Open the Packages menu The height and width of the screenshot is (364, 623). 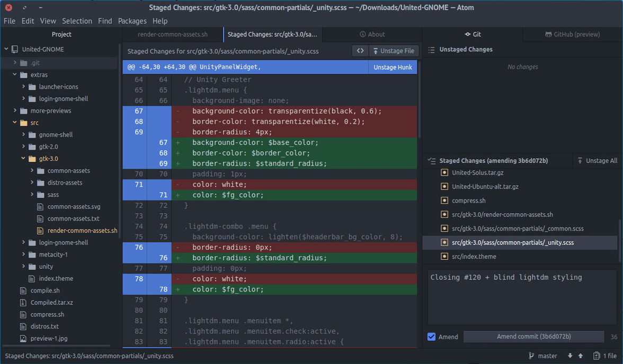[132, 21]
